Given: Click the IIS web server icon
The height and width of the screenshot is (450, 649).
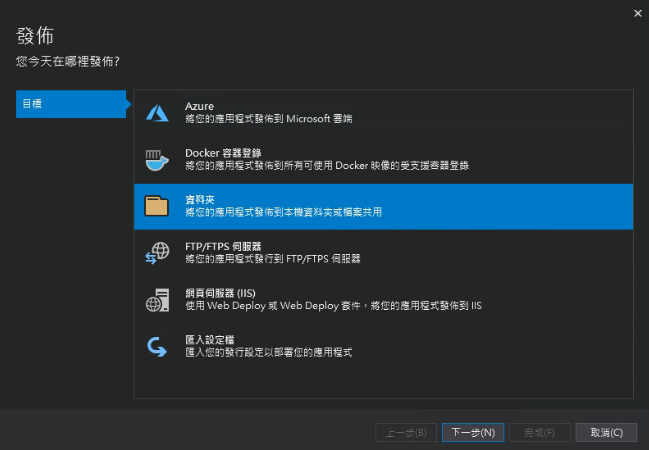Looking at the screenshot, I should (x=157, y=300).
